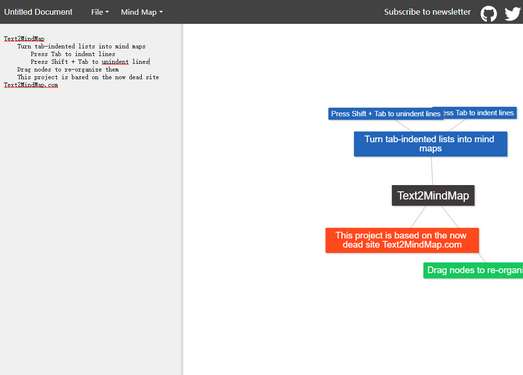Click 'Press Shift + Tab to unindent lines' editor line
This screenshot has height=375, width=523.
90,61
